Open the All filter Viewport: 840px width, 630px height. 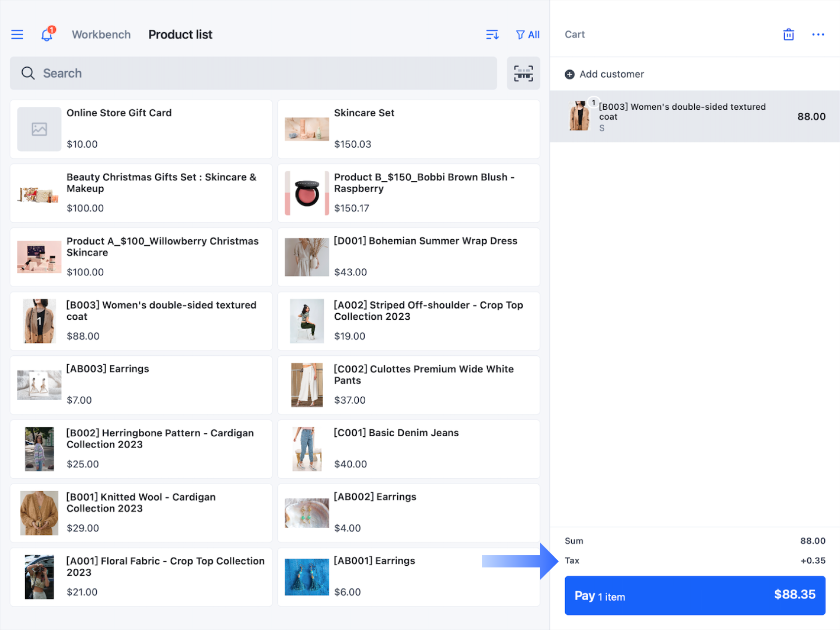[x=528, y=35]
